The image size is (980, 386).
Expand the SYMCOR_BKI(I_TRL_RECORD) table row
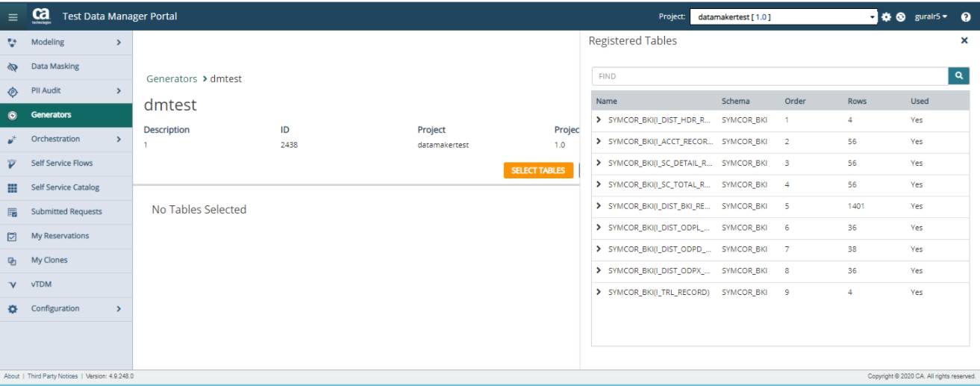[599, 292]
